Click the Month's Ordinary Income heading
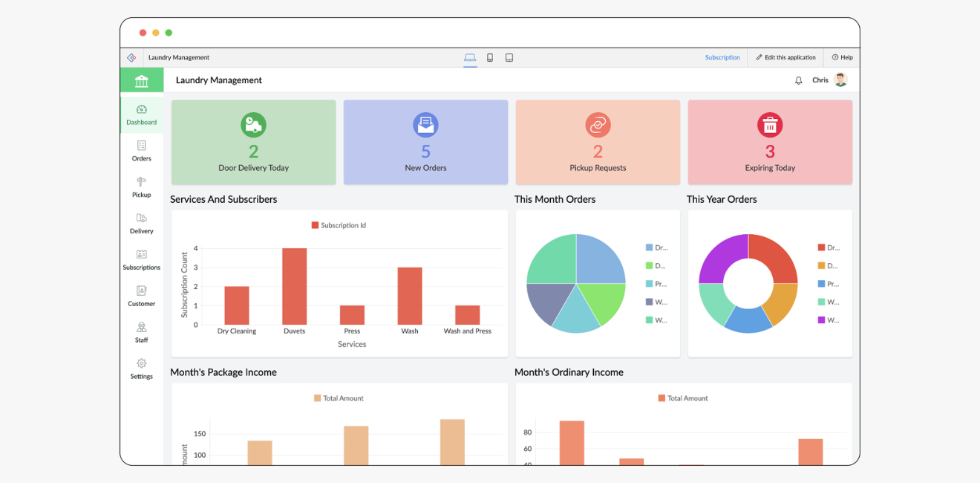The image size is (980, 483). tap(569, 372)
